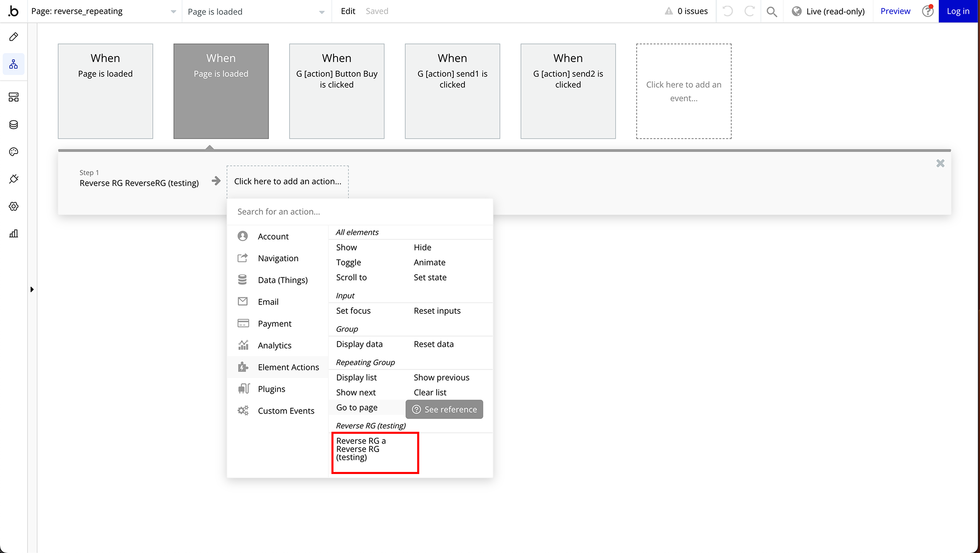Open the Data tab database icon
980x553 pixels.
14,124
